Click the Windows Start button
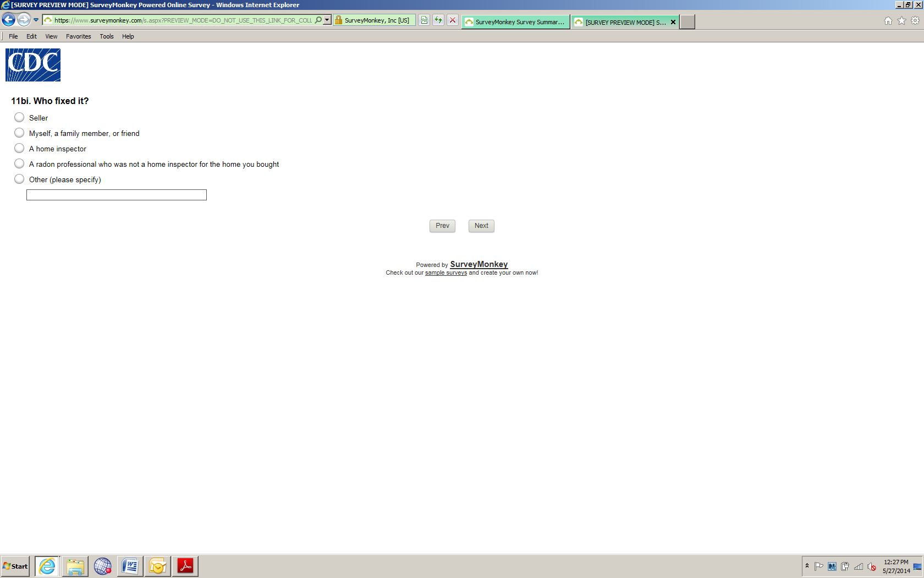The height and width of the screenshot is (578, 924). [15, 566]
